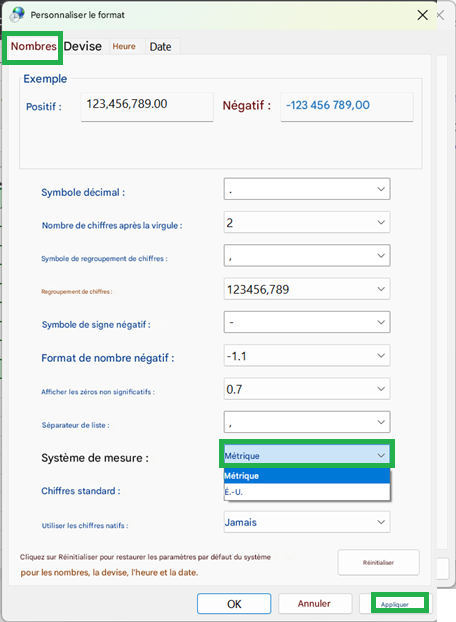
Task: Open the Nombre de chiffres après la virgule dropdown
Action: point(307,222)
